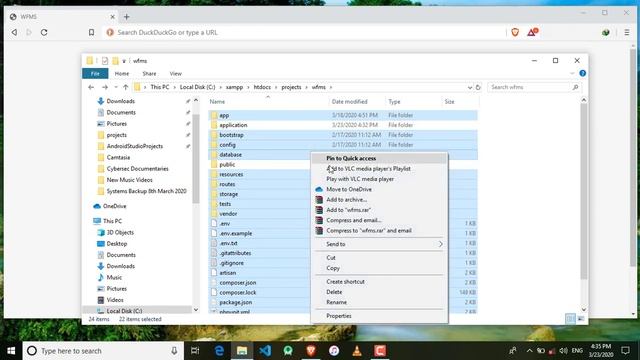Go back in the browser
640x360 pixels.
(14, 32)
